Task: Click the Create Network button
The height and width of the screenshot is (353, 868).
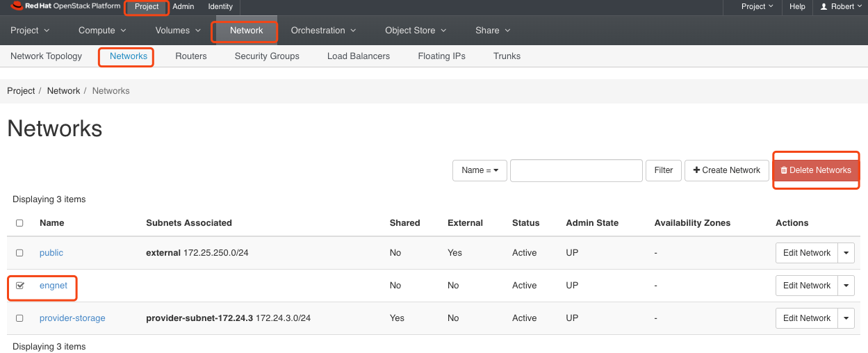Action: (727, 170)
